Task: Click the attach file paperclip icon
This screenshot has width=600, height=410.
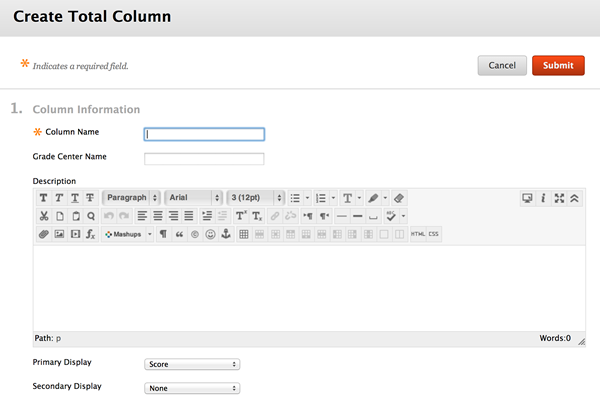Action: [44, 234]
